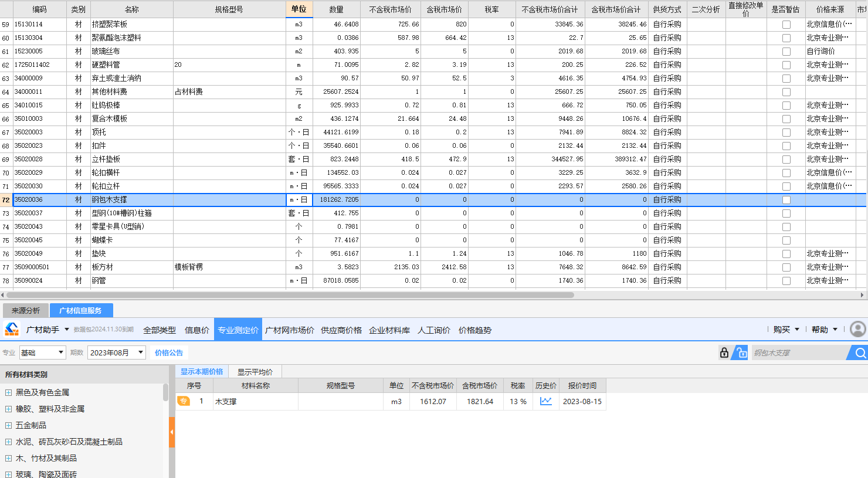Viewport: 868px width, 478px height.
Task: Tick 是否暂估 checkbox for 复合木模板 row
Action: click(786, 119)
